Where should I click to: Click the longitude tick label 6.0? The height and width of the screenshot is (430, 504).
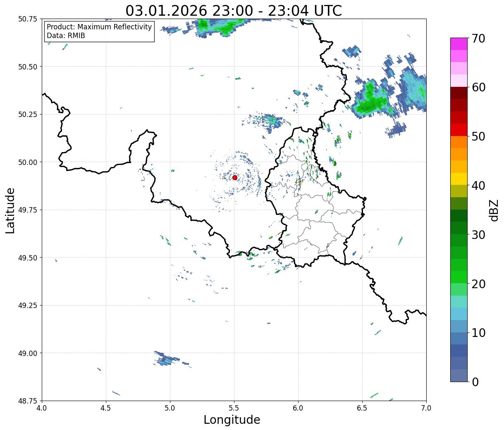[298, 408]
